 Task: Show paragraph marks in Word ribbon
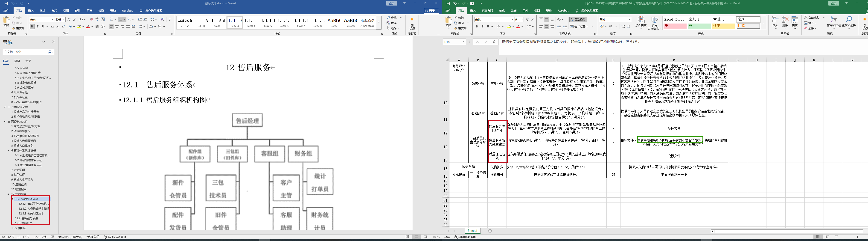pyautogui.click(x=170, y=20)
